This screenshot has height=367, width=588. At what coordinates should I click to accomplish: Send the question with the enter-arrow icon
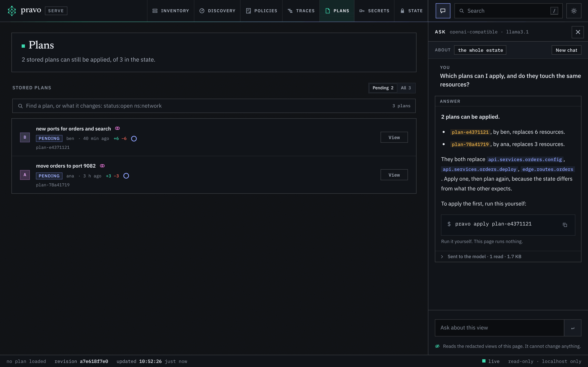coord(573,328)
